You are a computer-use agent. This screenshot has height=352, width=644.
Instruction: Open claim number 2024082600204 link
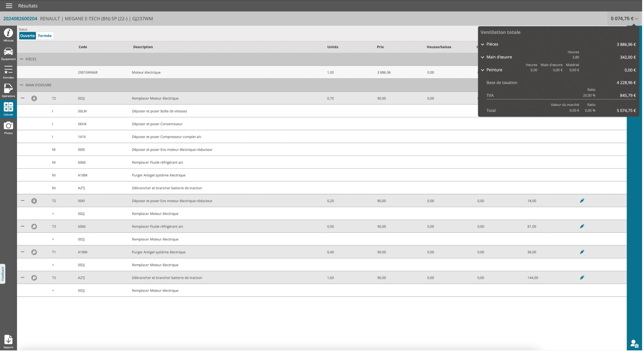[20, 19]
